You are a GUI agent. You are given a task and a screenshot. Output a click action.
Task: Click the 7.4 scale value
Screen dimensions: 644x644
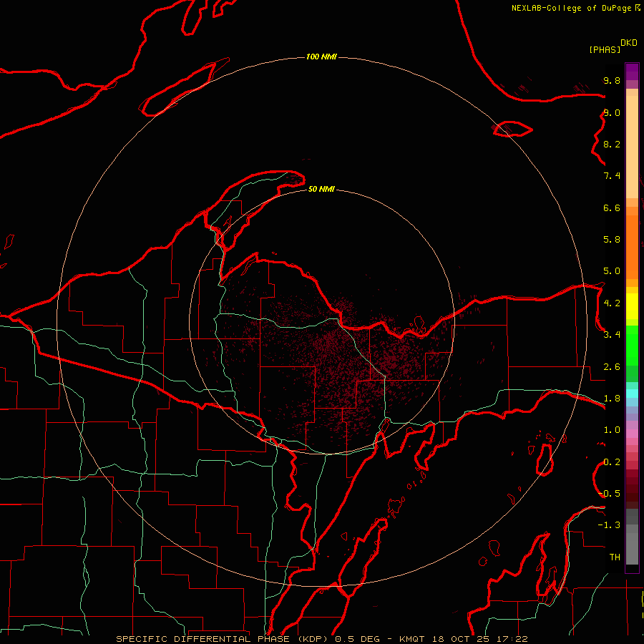[612, 176]
